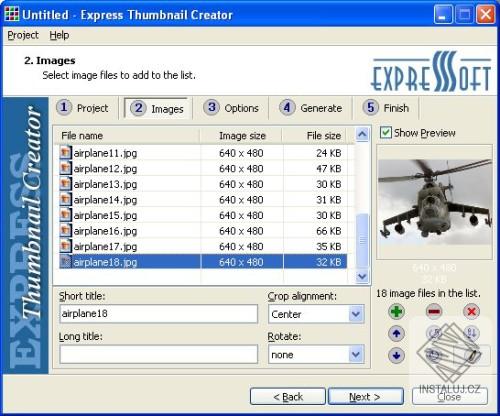The height and width of the screenshot is (416, 500).
Task: Sort by the File name column header
Action: tap(127, 136)
